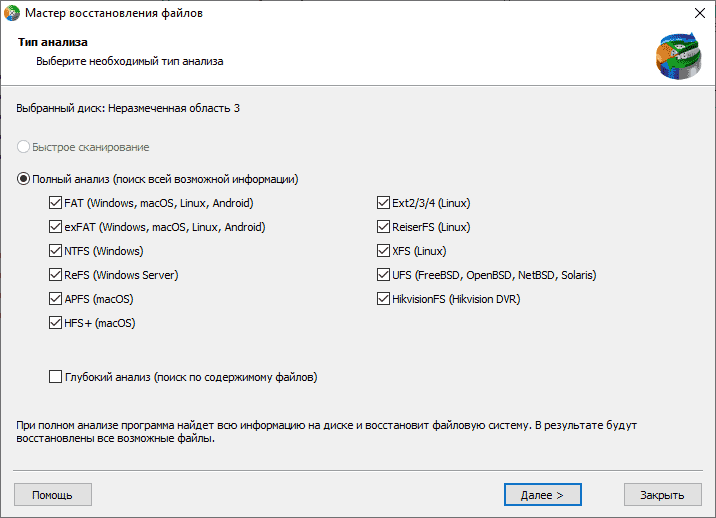Screen dimensions: 716x518
Task: Uncheck Ext2/3/4 (Linux) checkbox
Action: [383, 203]
